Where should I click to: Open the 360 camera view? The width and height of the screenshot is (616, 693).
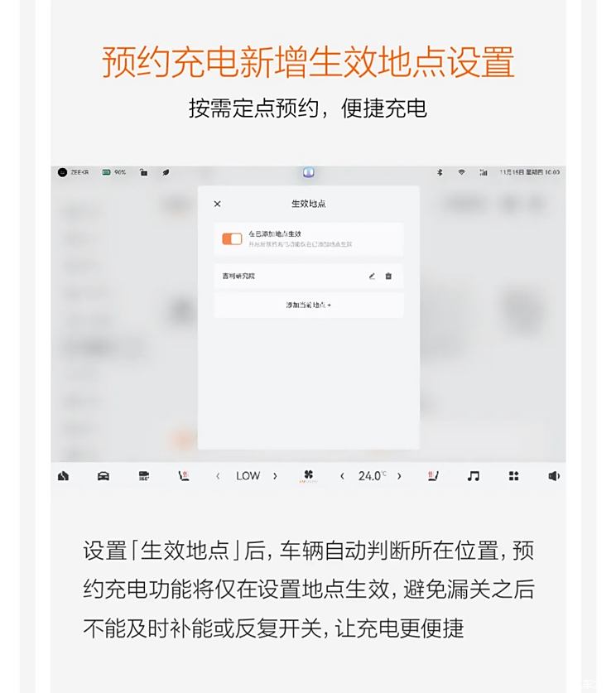[x=143, y=476]
